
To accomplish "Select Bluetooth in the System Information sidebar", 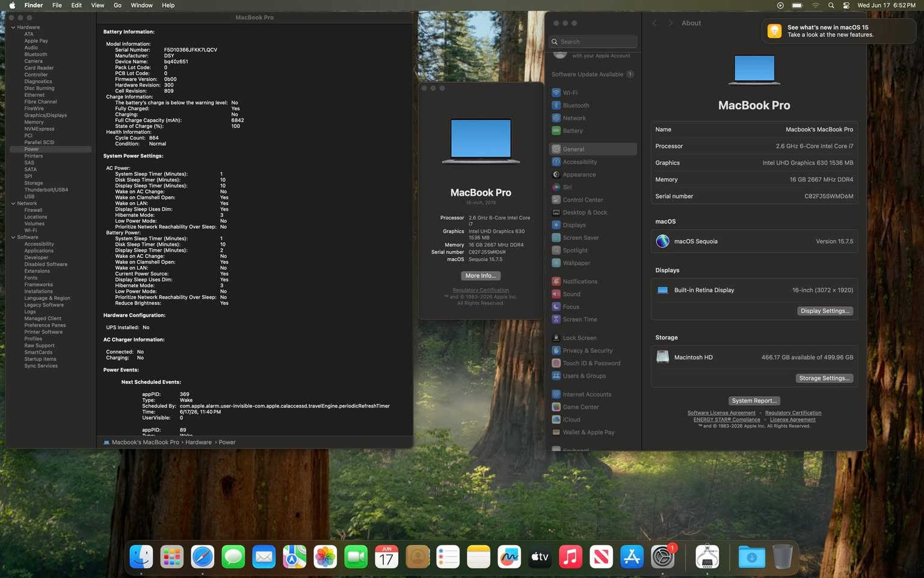I will [x=35, y=54].
